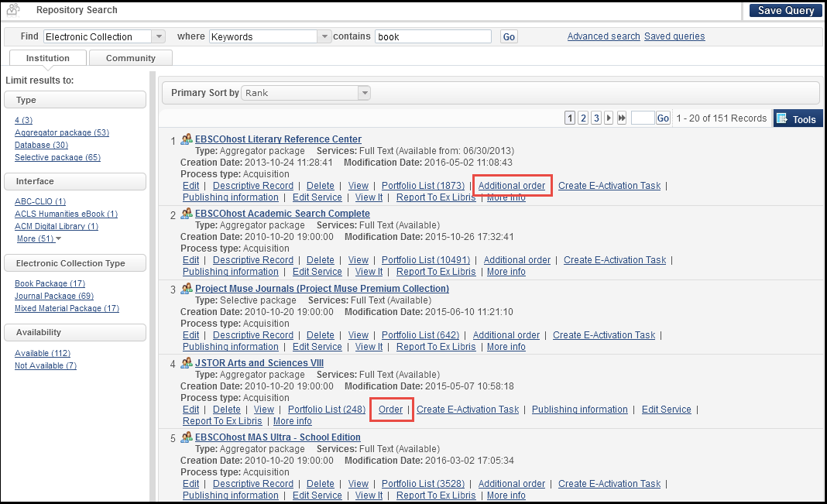Viewport: 827px width, 504px height.
Task: Click Edit Service for JSTOR Arts and Sciences
Action: [x=666, y=409]
